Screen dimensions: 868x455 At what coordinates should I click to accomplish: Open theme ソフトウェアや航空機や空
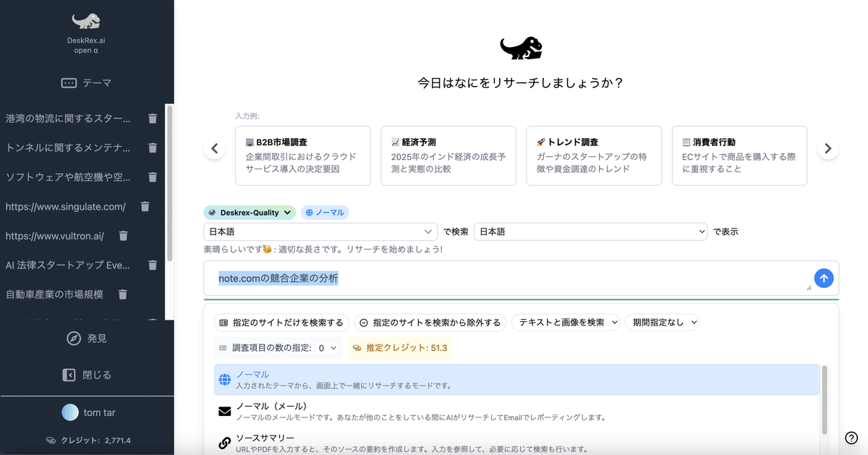[68, 177]
